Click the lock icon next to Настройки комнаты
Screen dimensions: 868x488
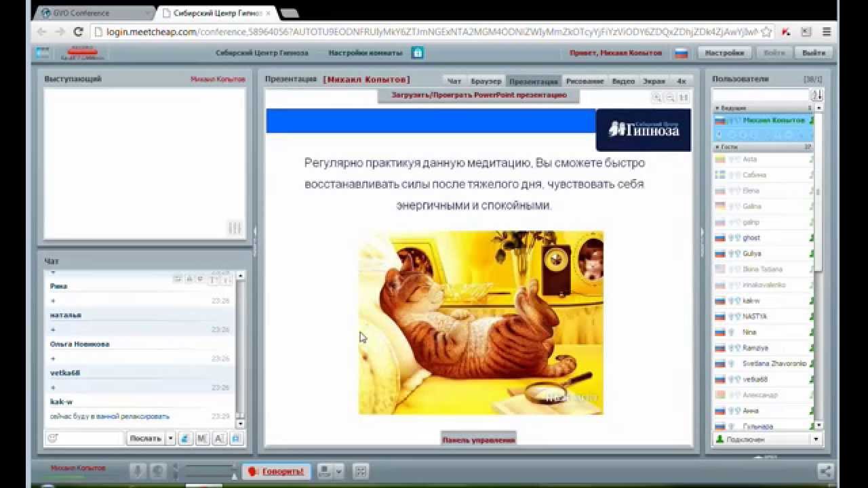(x=418, y=53)
